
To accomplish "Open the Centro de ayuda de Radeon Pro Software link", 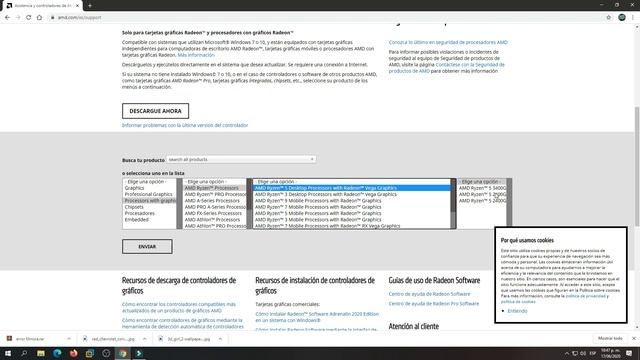I will 434,304.
